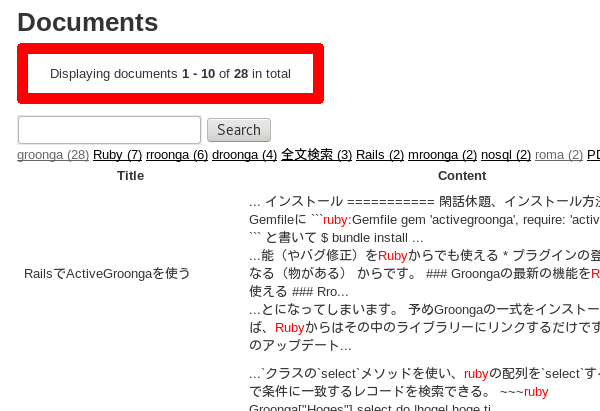
Task: Click the Documents page heading
Action: tap(88, 22)
